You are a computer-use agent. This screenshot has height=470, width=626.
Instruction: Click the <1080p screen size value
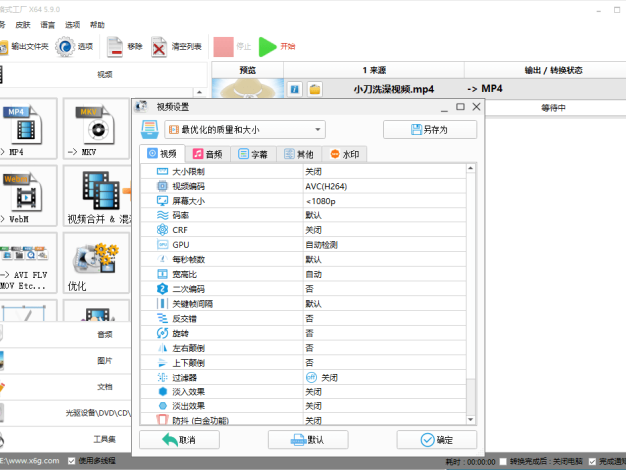pyautogui.click(x=321, y=201)
